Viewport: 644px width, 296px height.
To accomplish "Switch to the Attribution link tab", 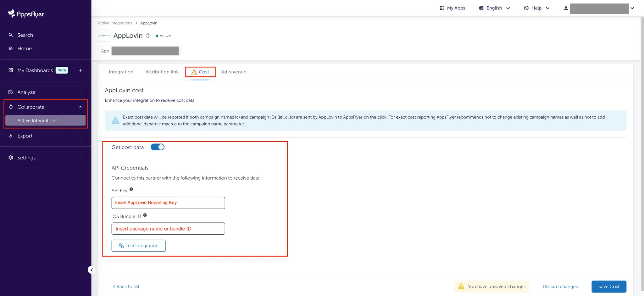I will [x=162, y=72].
